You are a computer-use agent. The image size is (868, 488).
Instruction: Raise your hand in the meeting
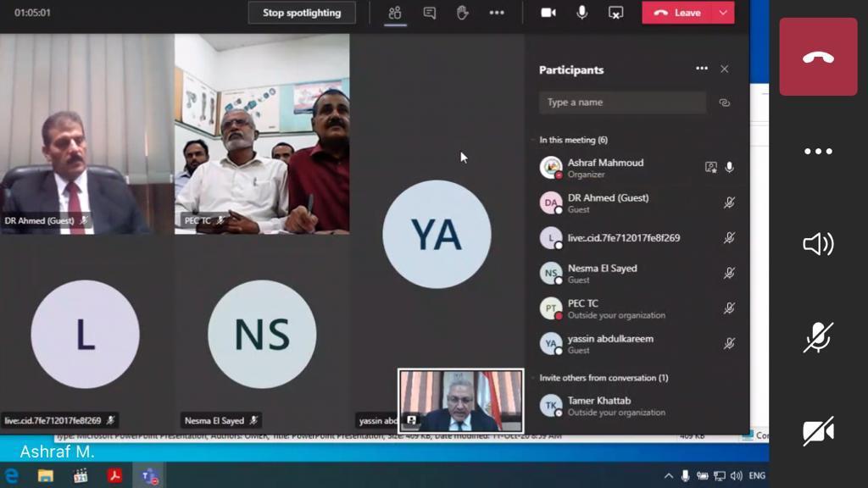point(463,13)
